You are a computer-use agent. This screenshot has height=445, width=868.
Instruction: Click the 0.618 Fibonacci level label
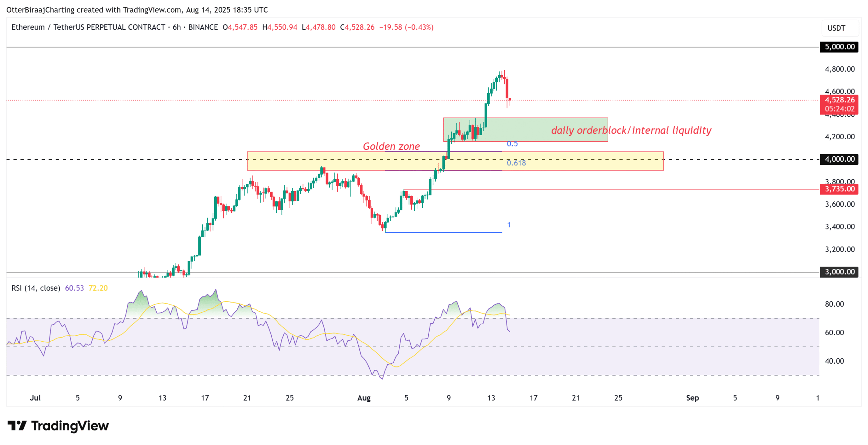(x=516, y=163)
